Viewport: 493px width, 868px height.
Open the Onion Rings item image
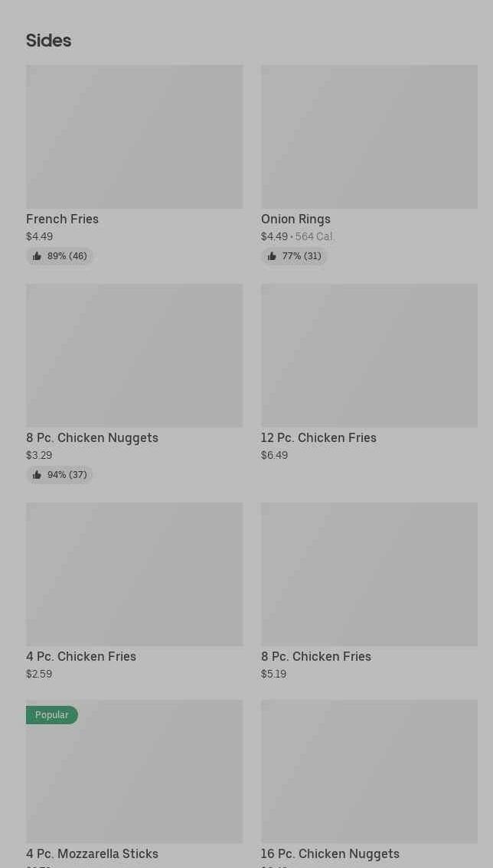[369, 136]
